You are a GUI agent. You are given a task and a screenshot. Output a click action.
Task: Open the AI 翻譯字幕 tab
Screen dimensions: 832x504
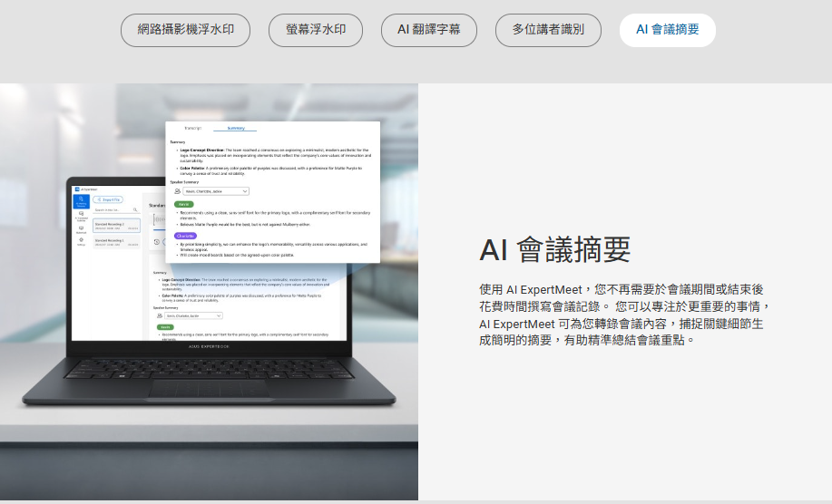[x=429, y=30]
